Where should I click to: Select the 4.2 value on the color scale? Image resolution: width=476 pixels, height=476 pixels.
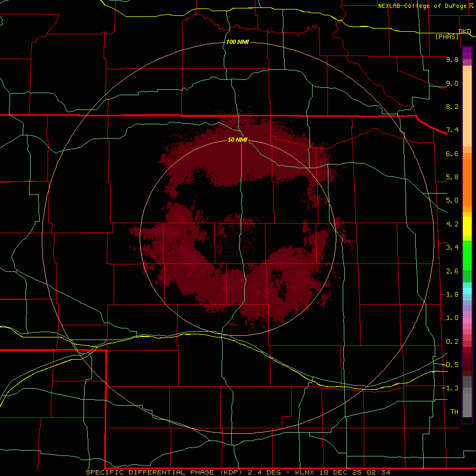point(452,224)
